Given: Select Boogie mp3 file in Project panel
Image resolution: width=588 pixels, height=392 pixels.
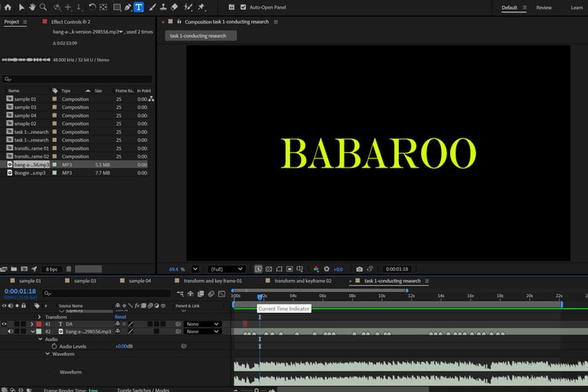Looking at the screenshot, I should [x=31, y=173].
